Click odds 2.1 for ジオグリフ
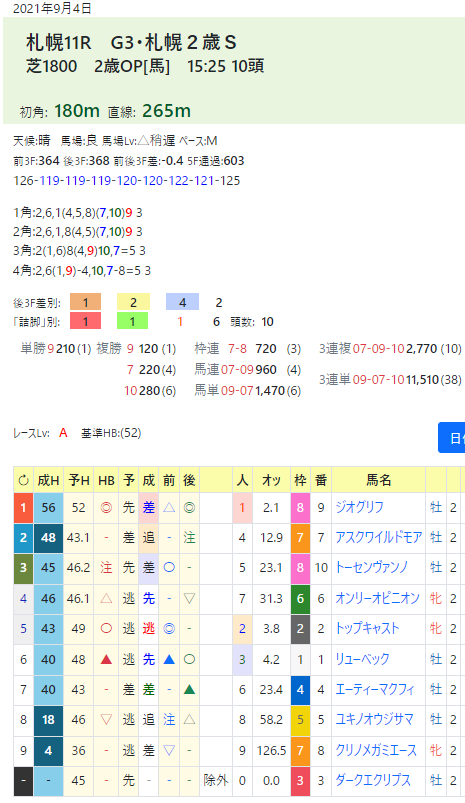The height and width of the screenshot is (803, 465). tap(271, 508)
